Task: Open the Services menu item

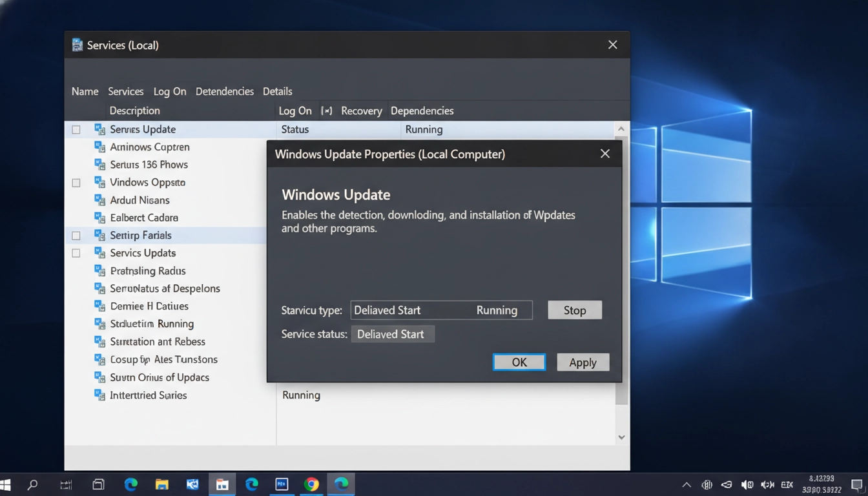Action: pos(125,92)
